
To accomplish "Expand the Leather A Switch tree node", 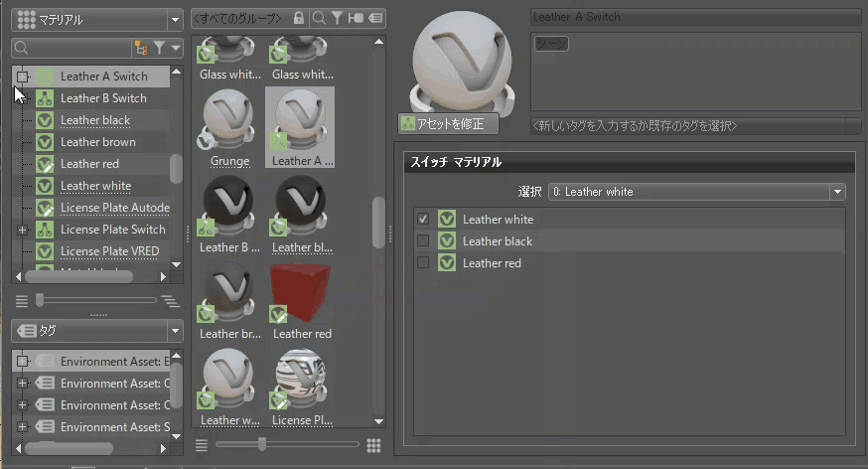I will tap(22, 77).
